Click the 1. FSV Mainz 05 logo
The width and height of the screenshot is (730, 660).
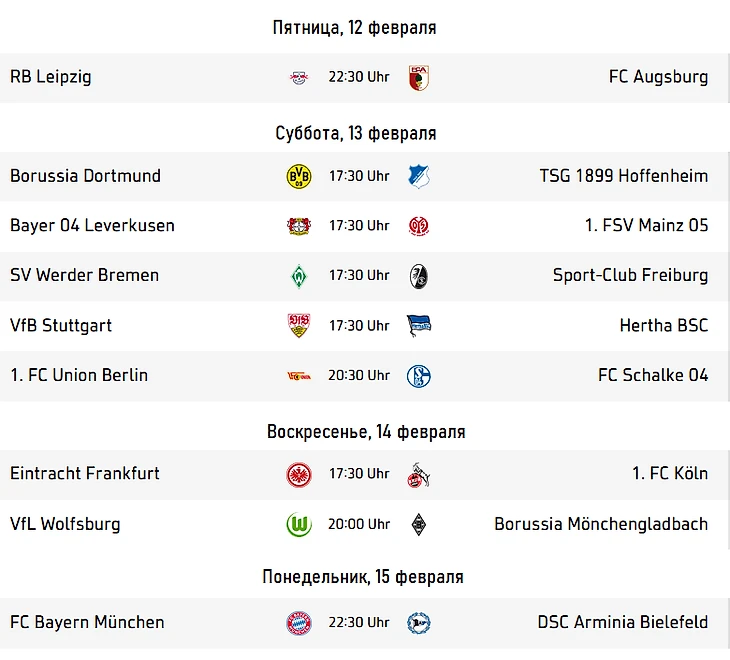tap(419, 226)
